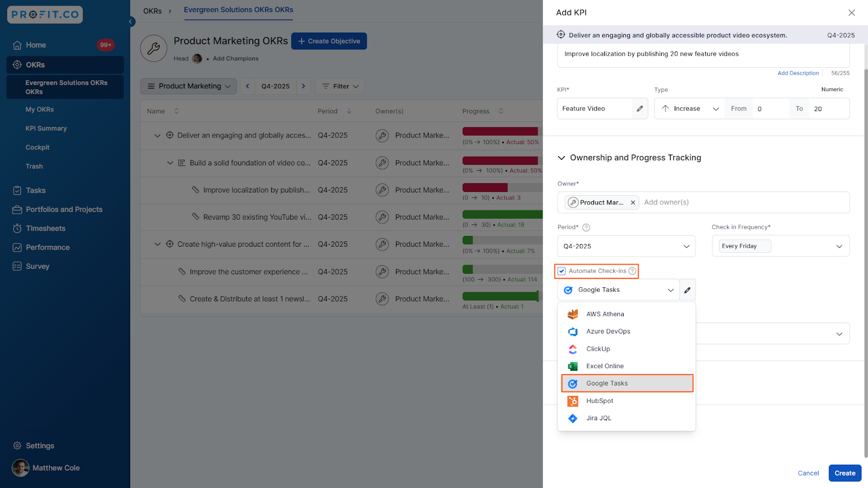Screen dimensions: 868x488
Task: Open the Type Increase dropdown
Action: pos(690,108)
